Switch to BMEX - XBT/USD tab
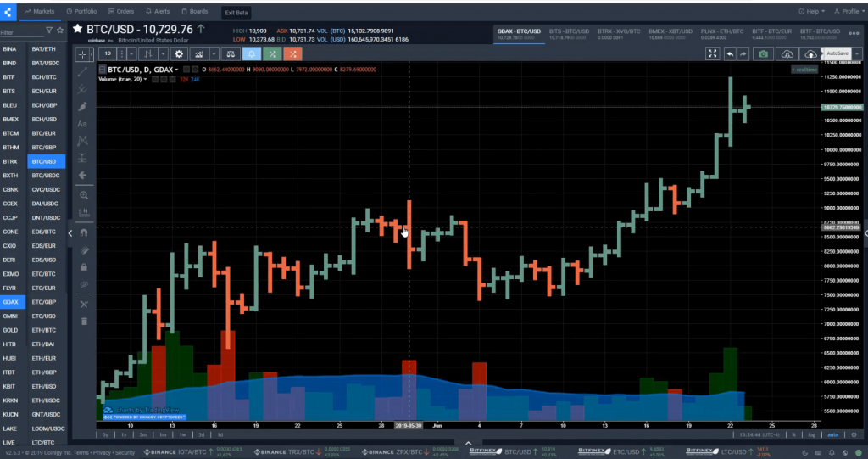 (670, 34)
